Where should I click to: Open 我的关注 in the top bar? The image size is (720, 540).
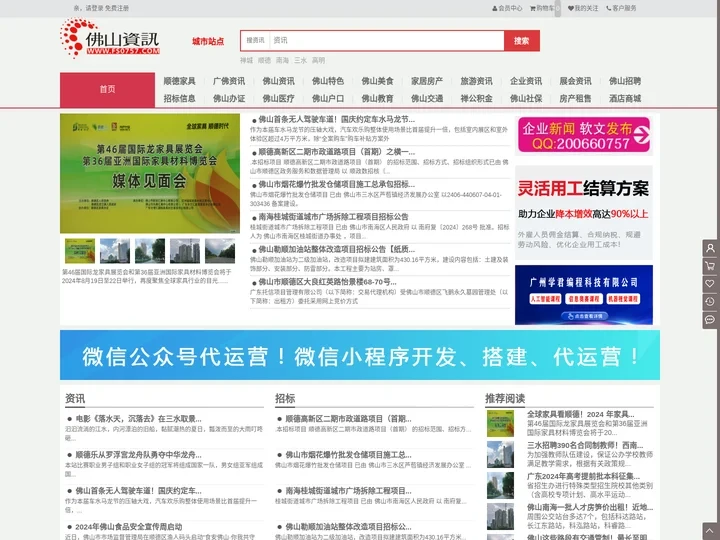583,8
